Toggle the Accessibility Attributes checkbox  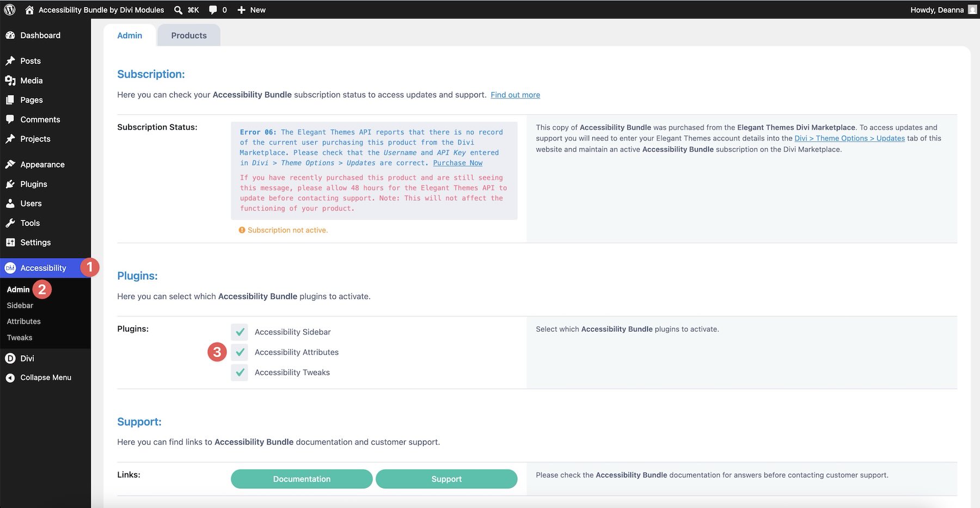[240, 352]
